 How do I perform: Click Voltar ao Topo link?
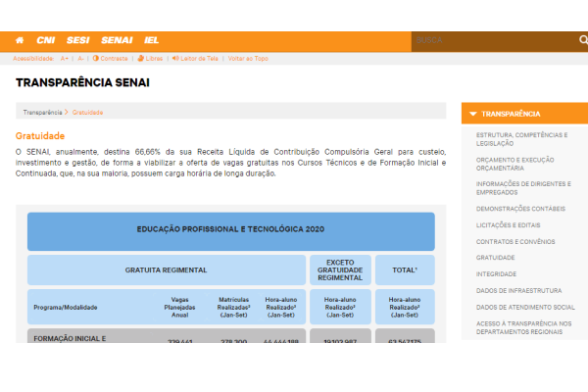click(x=248, y=59)
